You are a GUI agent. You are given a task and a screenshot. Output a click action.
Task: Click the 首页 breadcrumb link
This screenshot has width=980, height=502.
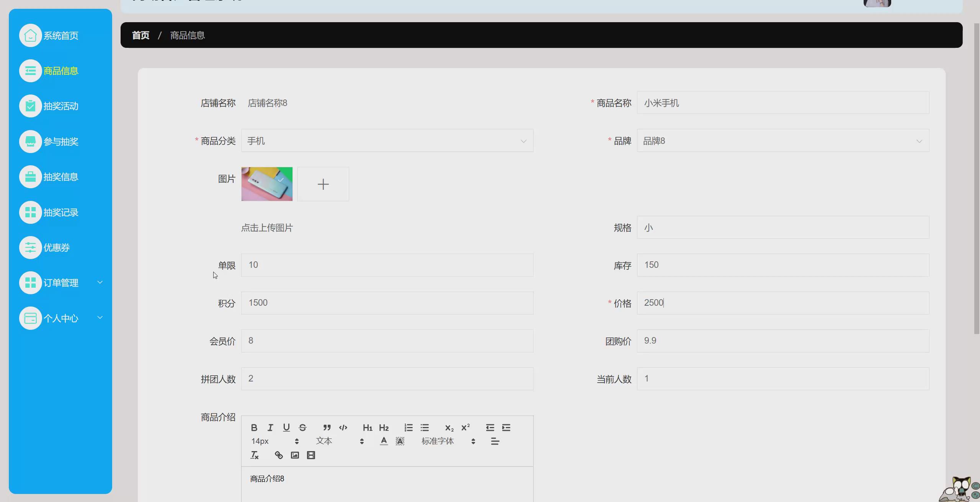pyautogui.click(x=140, y=35)
